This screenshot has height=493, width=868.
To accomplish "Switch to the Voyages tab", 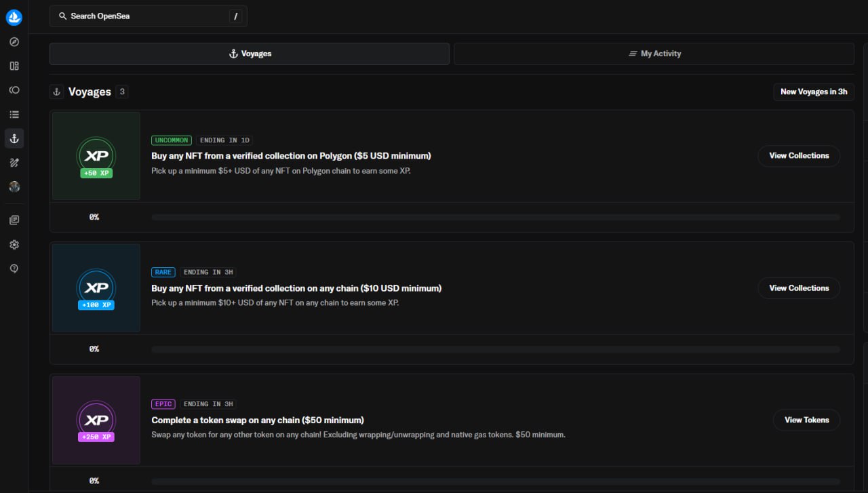I will [x=250, y=54].
